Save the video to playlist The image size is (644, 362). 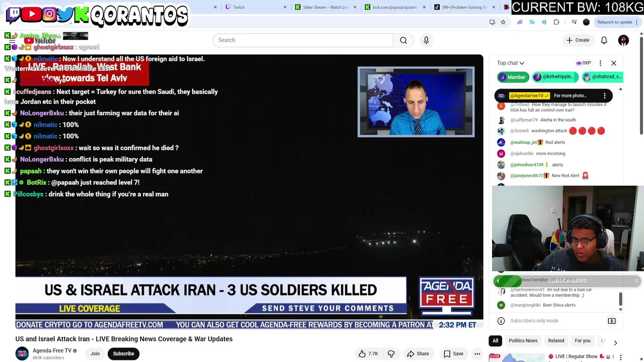[453, 353]
